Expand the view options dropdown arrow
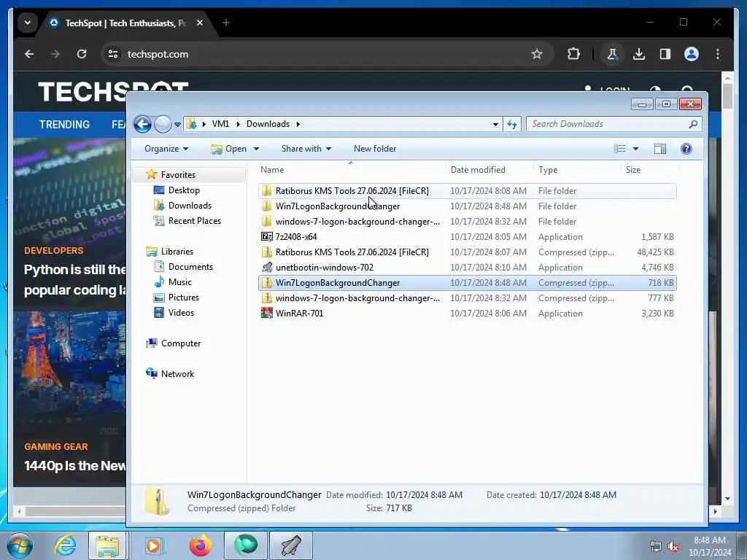The height and width of the screenshot is (560, 747). coord(635,149)
